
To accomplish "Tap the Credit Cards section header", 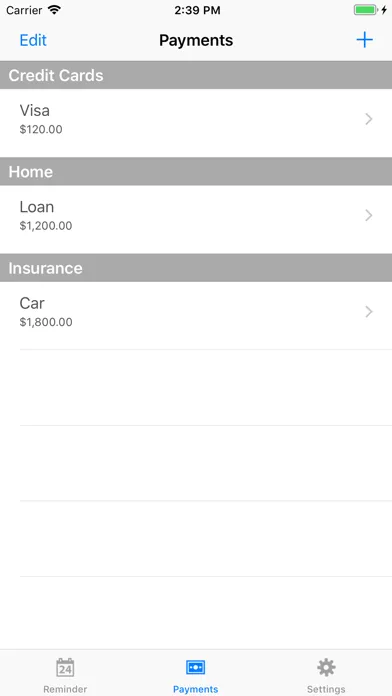I will [196, 75].
